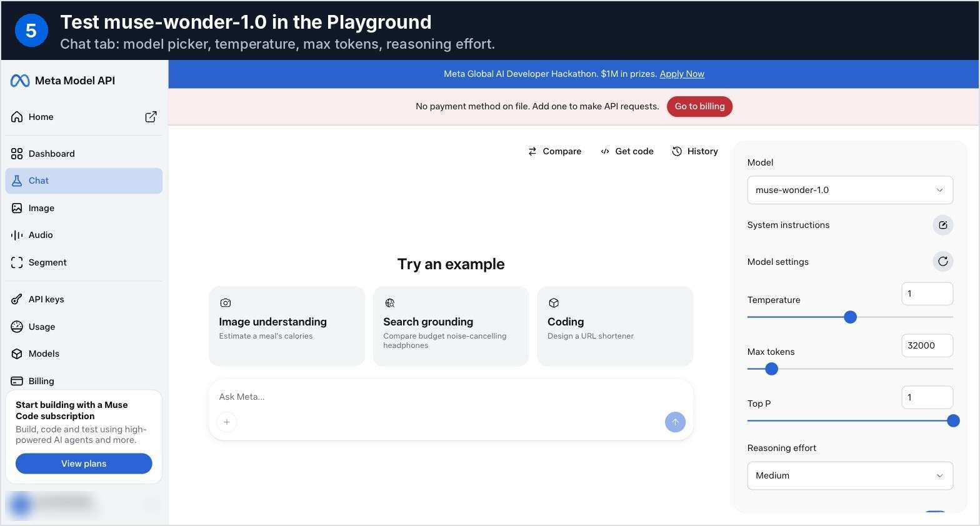Click the cube icon on Coding card
The image size is (980, 526).
[554, 303]
